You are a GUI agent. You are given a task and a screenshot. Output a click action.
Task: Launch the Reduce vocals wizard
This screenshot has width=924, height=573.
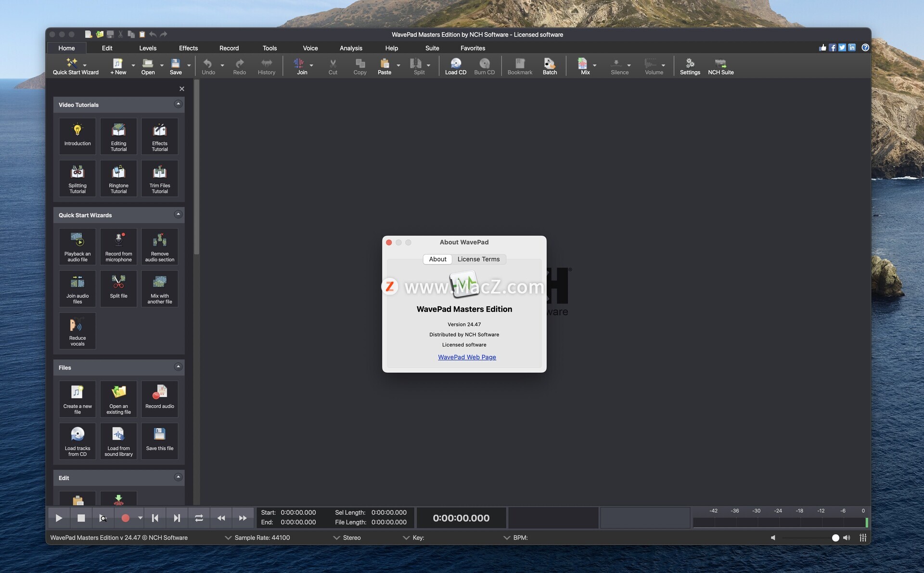pyautogui.click(x=77, y=331)
